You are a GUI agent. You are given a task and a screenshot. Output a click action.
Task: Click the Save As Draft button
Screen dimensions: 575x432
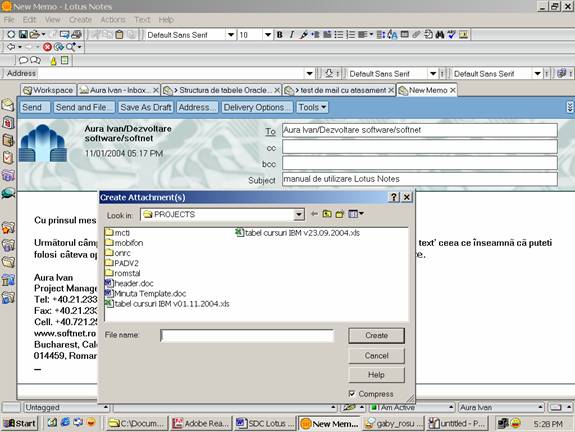pos(146,107)
